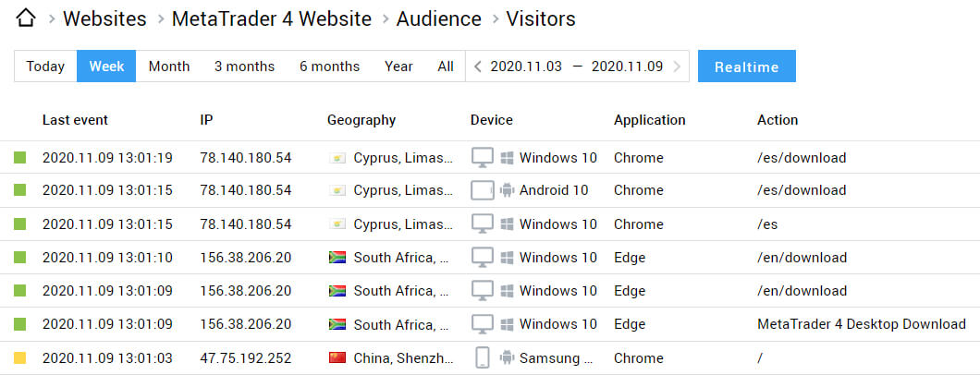980x375 pixels.
Task: Go to previous date range with left arrow
Action: pyautogui.click(x=477, y=67)
